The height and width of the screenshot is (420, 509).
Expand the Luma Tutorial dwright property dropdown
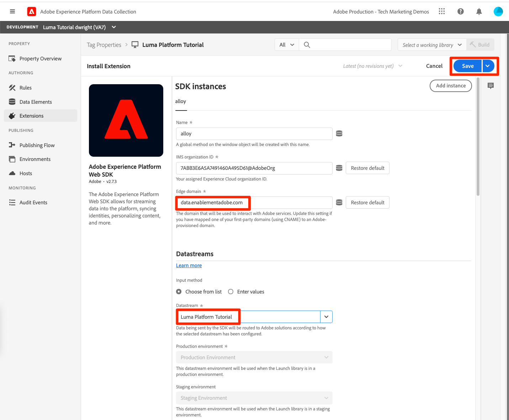click(114, 27)
